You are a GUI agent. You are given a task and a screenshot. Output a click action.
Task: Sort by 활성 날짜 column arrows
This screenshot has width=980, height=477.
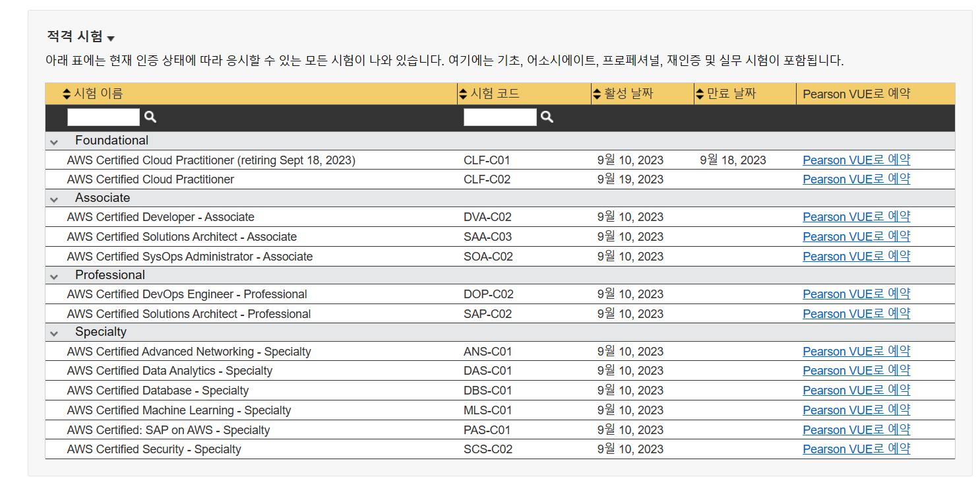[x=597, y=94]
